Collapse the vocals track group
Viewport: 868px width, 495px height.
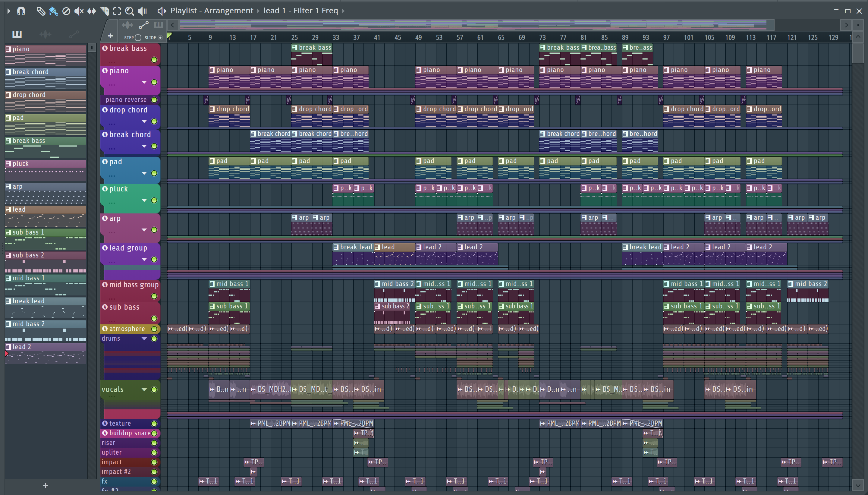coord(144,389)
